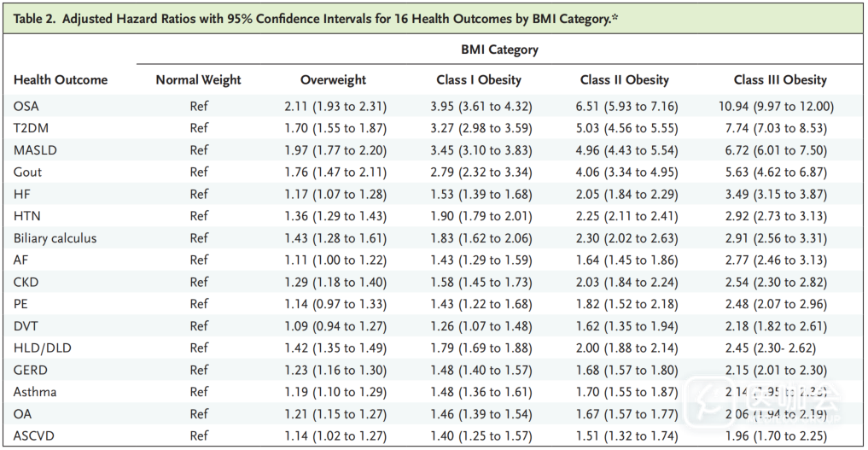This screenshot has height=450, width=868.
Task: Click the Health Outcome column header
Action: pos(61,79)
